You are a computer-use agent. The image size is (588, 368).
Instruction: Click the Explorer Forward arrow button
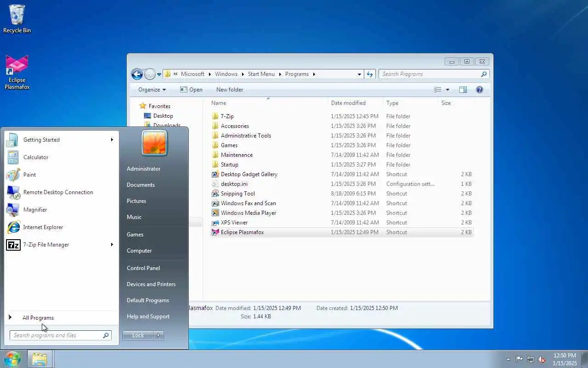coord(150,74)
